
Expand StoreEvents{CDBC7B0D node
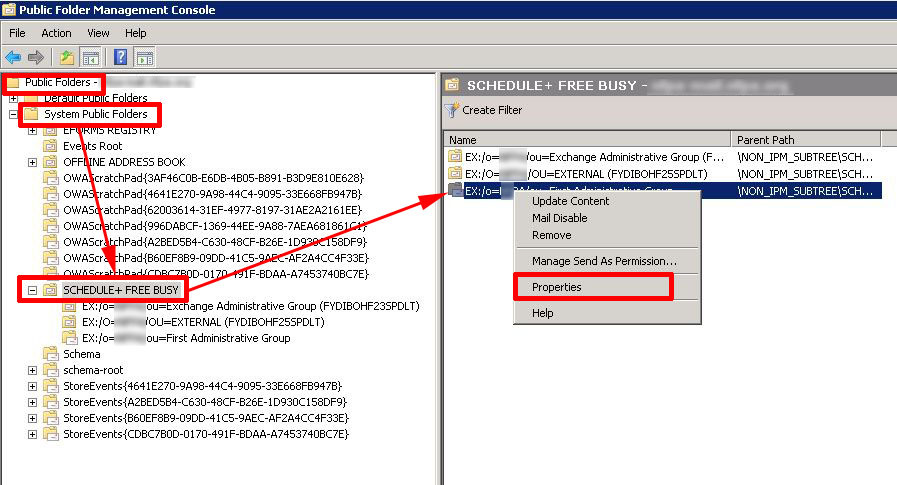(x=33, y=435)
